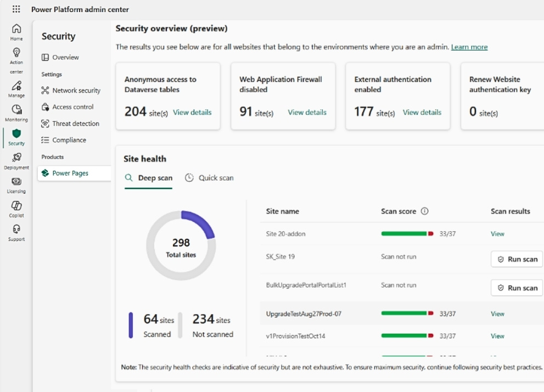Go to Home in the left navigation

16,30
